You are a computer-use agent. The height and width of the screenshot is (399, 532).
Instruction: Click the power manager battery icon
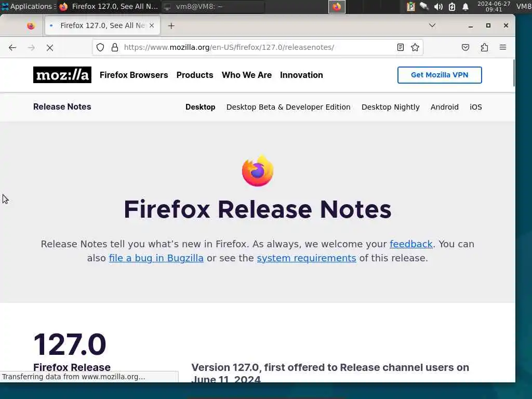click(x=452, y=6)
